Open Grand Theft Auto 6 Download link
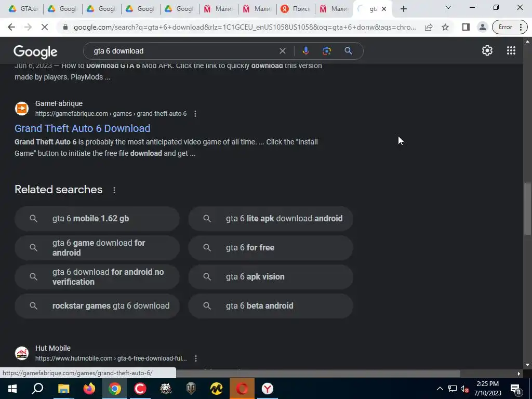The image size is (532, 399). [x=83, y=128]
